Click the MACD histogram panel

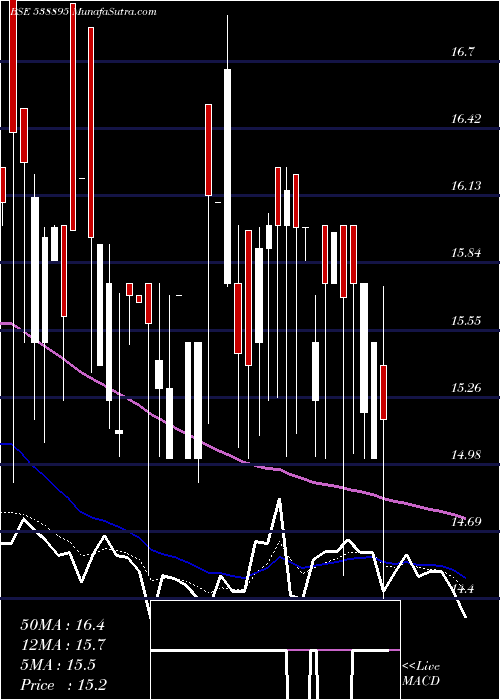(x=275, y=650)
